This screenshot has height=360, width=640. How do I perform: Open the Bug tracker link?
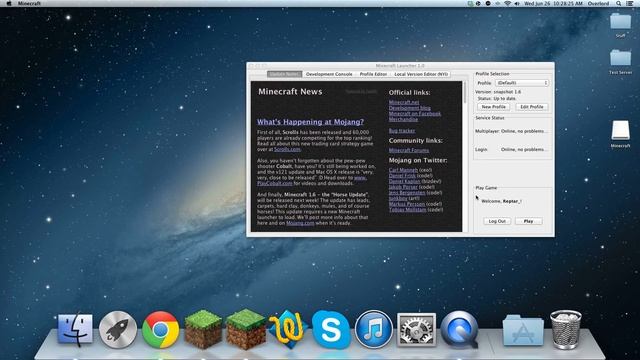pos(402,131)
